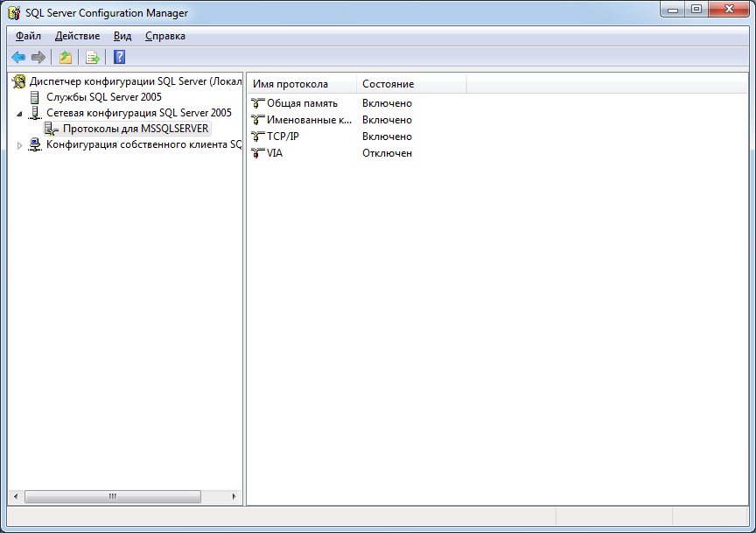Click the tree pane horizontal scrollbar thumb
The width and height of the screenshot is (756, 533).
tap(113, 496)
